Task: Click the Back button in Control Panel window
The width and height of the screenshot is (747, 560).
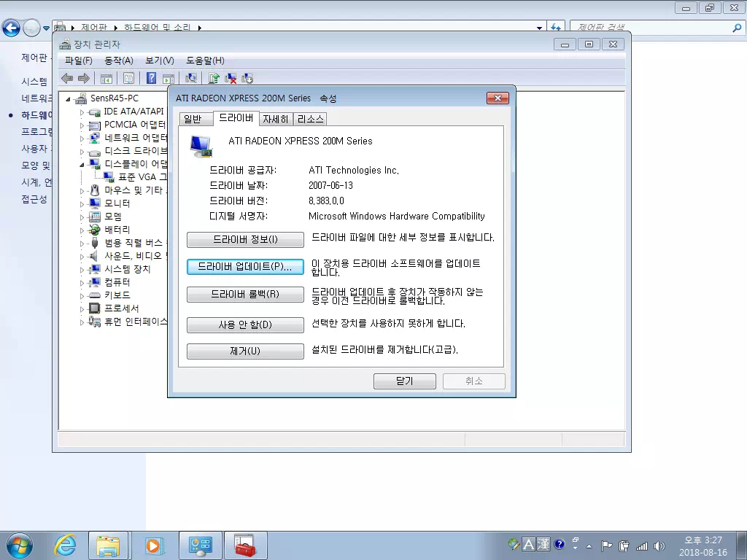Action: point(11,28)
